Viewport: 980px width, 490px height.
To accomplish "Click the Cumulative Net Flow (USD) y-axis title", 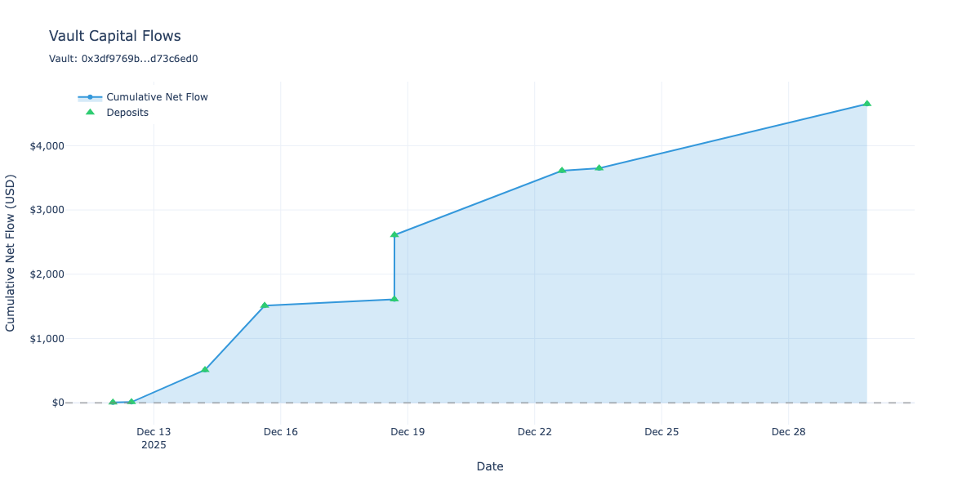I will 11,252.
